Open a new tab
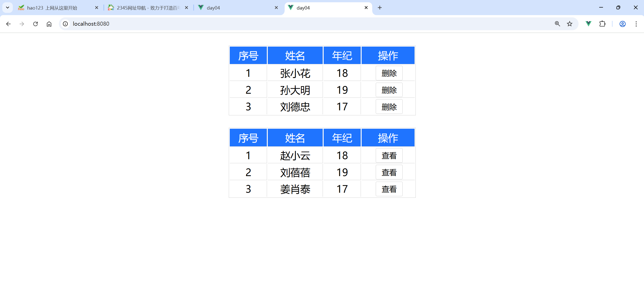This screenshot has width=644, height=297. 380,8
